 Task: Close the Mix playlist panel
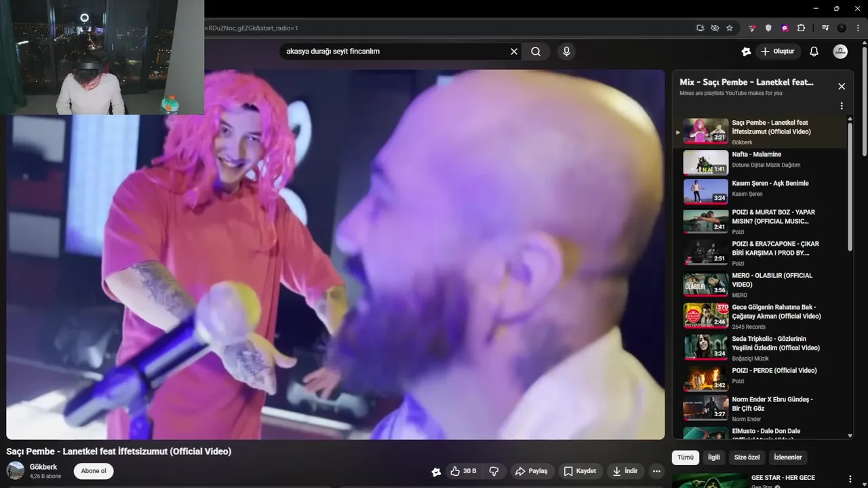pos(842,86)
